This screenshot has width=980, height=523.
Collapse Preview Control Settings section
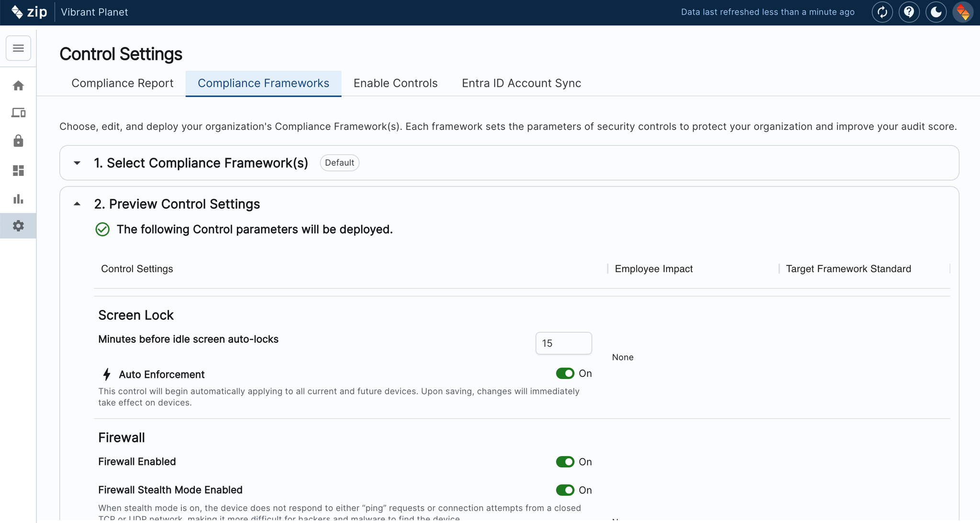pos(77,204)
